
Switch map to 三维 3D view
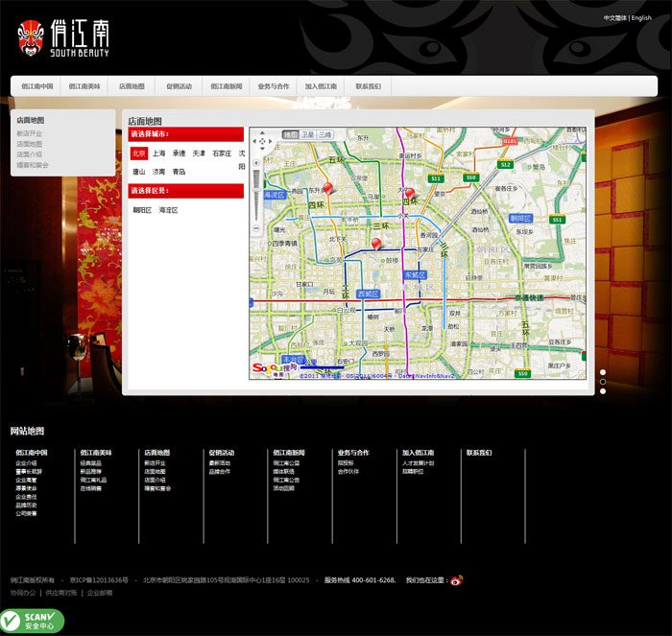point(325,135)
